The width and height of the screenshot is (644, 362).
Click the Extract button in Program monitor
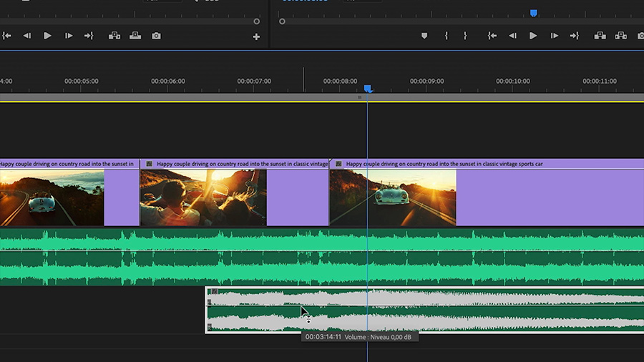pyautogui.click(x=621, y=36)
